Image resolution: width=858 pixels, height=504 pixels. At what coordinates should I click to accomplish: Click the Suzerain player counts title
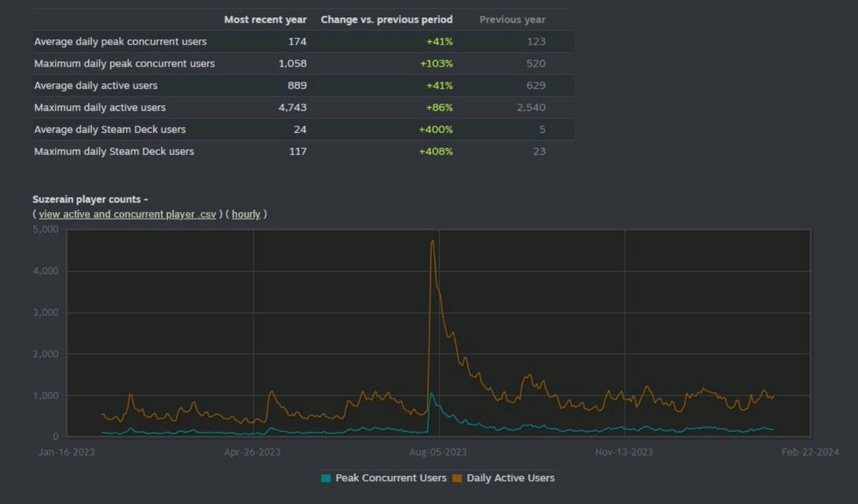(89, 199)
